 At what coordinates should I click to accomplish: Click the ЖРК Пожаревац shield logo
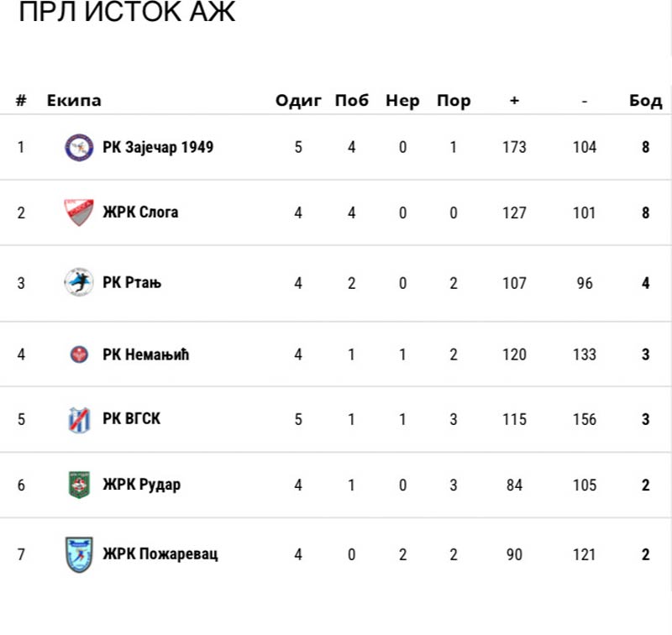click(79, 554)
